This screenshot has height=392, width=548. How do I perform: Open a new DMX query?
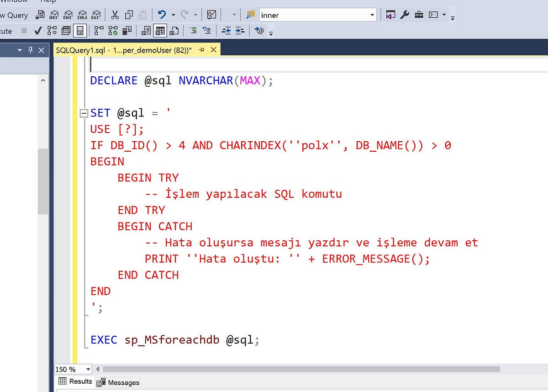(68, 15)
